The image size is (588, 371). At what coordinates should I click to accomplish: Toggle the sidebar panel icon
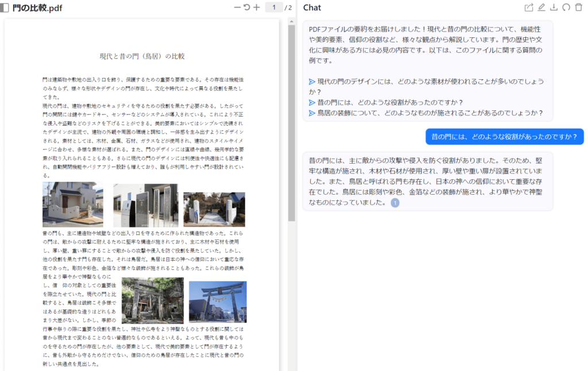5,7
